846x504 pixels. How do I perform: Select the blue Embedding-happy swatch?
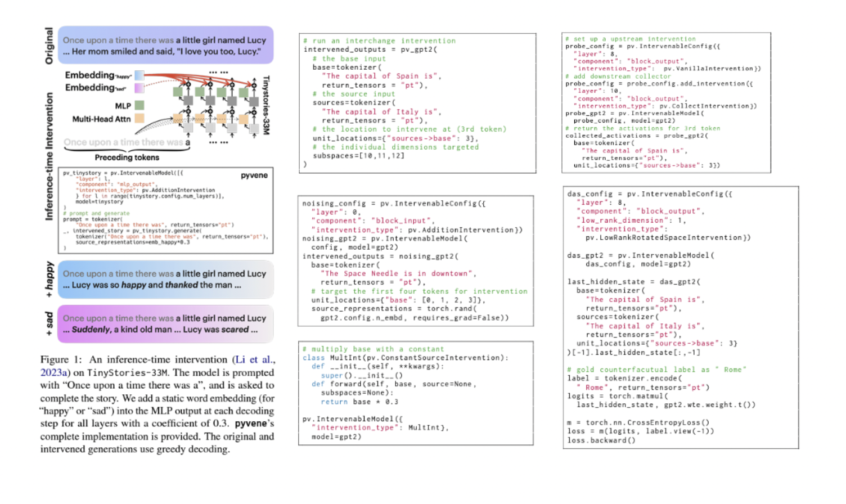click(139, 75)
